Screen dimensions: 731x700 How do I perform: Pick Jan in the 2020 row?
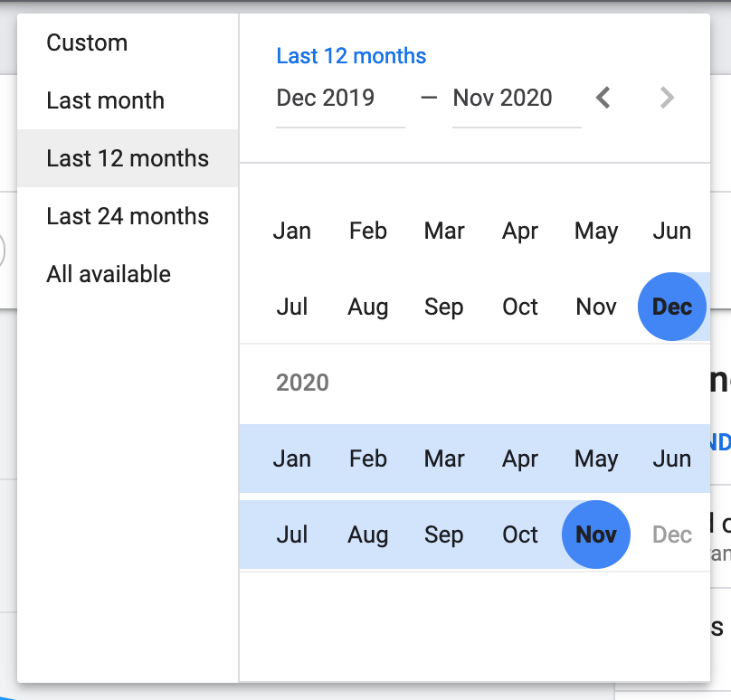point(291,459)
